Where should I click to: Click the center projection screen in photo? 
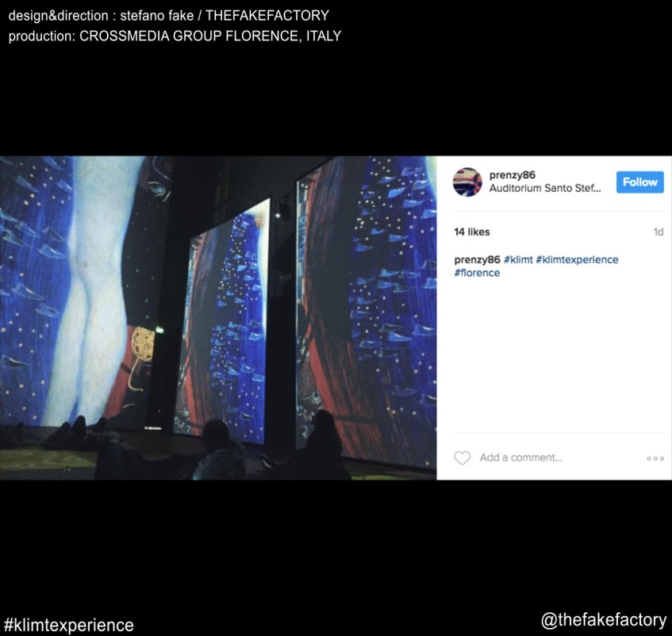coord(223,321)
